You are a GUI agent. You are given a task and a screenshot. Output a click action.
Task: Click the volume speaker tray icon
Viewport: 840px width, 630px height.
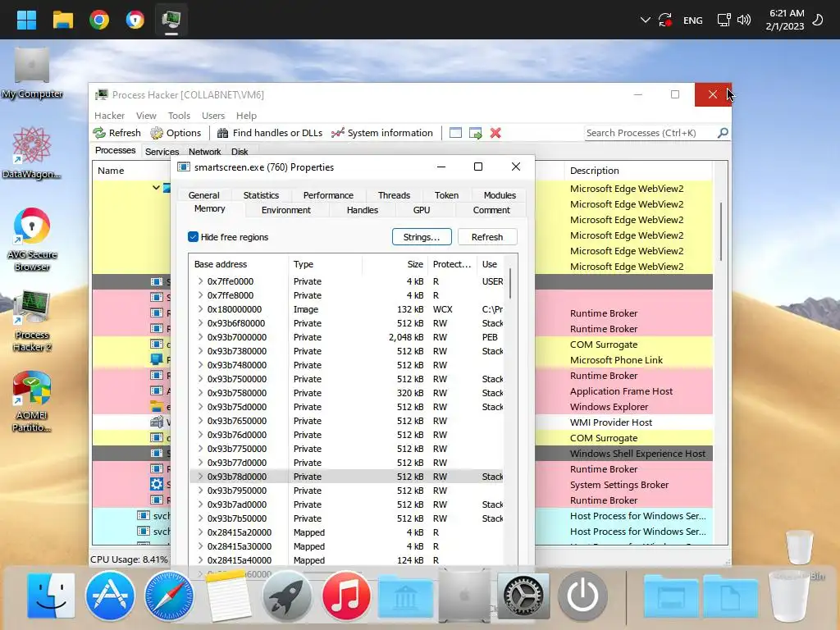coord(744,21)
